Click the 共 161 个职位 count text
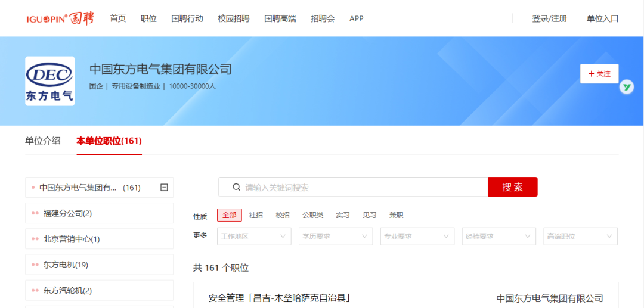The image size is (644, 308). click(221, 268)
